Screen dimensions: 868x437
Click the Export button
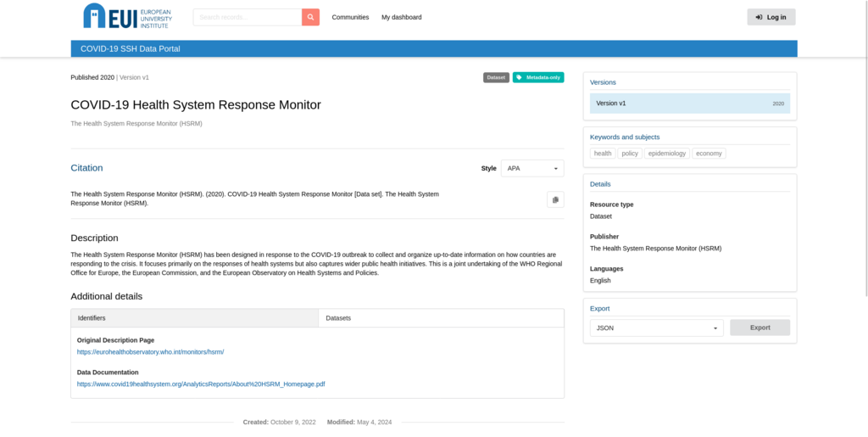pos(760,328)
